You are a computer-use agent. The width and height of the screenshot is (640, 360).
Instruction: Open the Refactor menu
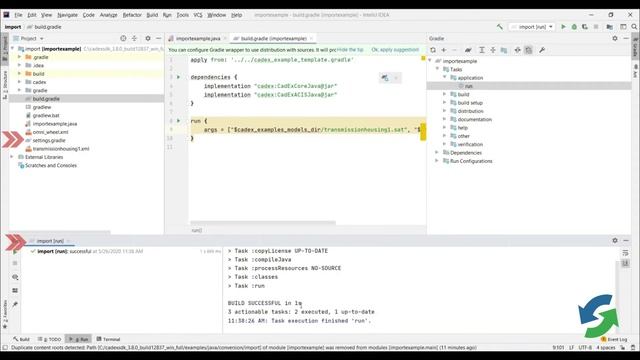click(x=132, y=15)
